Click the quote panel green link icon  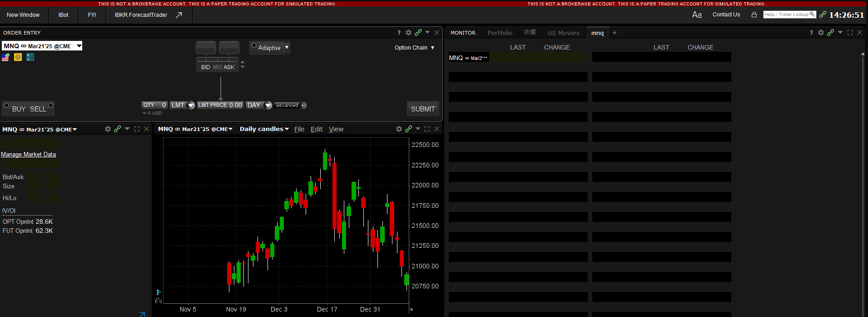click(117, 129)
